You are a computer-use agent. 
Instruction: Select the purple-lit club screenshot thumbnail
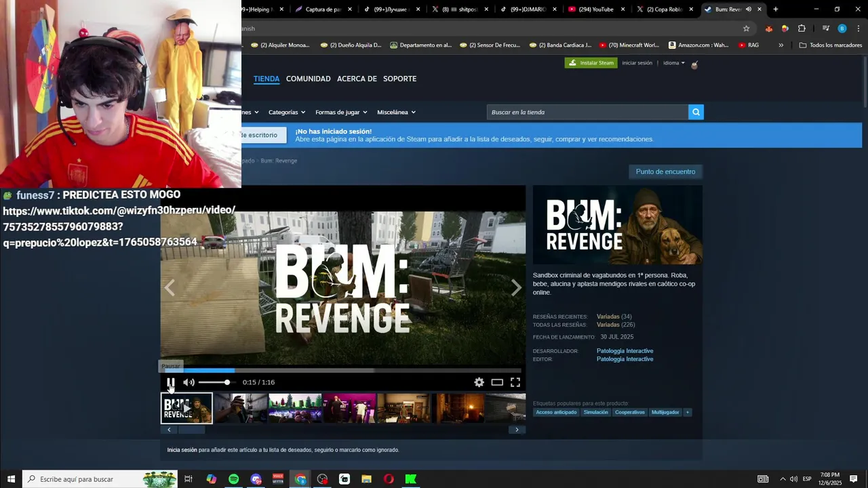(349, 409)
